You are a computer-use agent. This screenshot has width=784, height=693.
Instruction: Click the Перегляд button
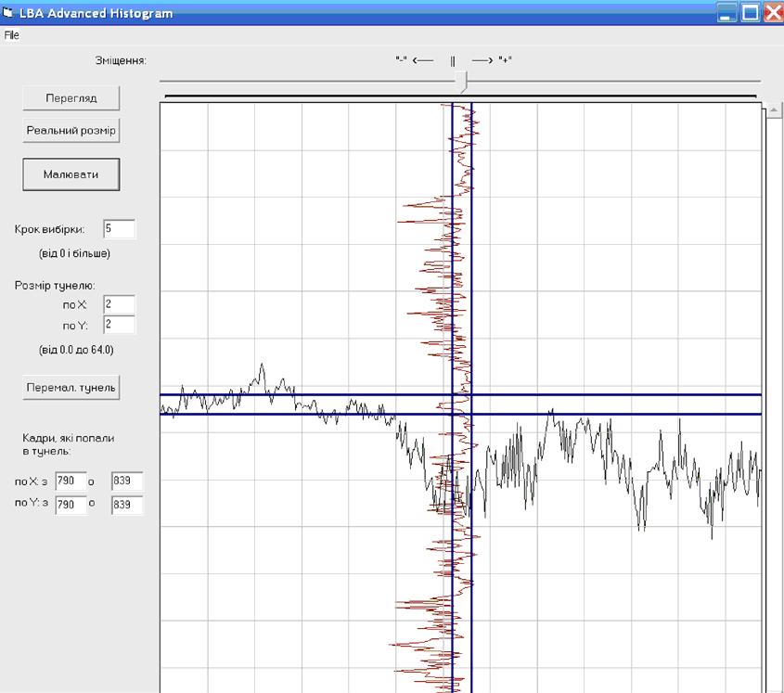click(x=71, y=97)
